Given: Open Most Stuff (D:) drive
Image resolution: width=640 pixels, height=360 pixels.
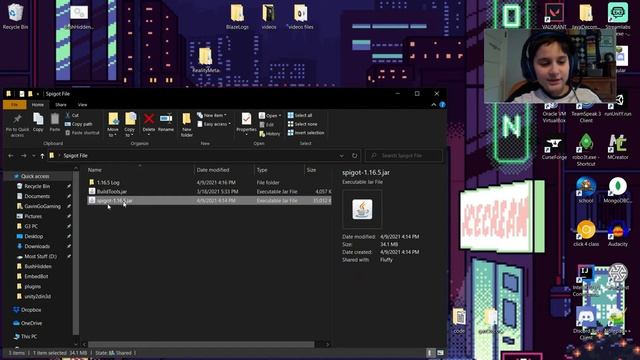Looking at the screenshot, I should [x=40, y=256].
